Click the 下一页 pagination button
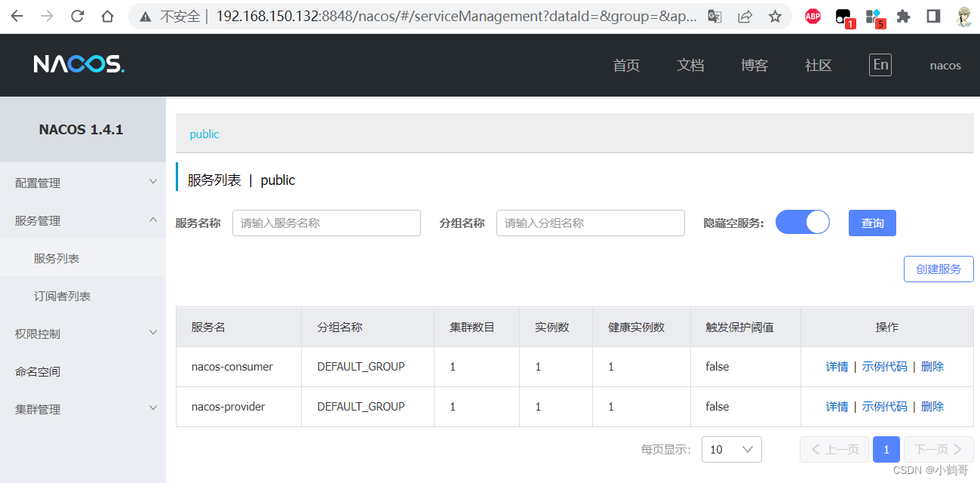The width and height of the screenshot is (980, 483). click(939, 449)
